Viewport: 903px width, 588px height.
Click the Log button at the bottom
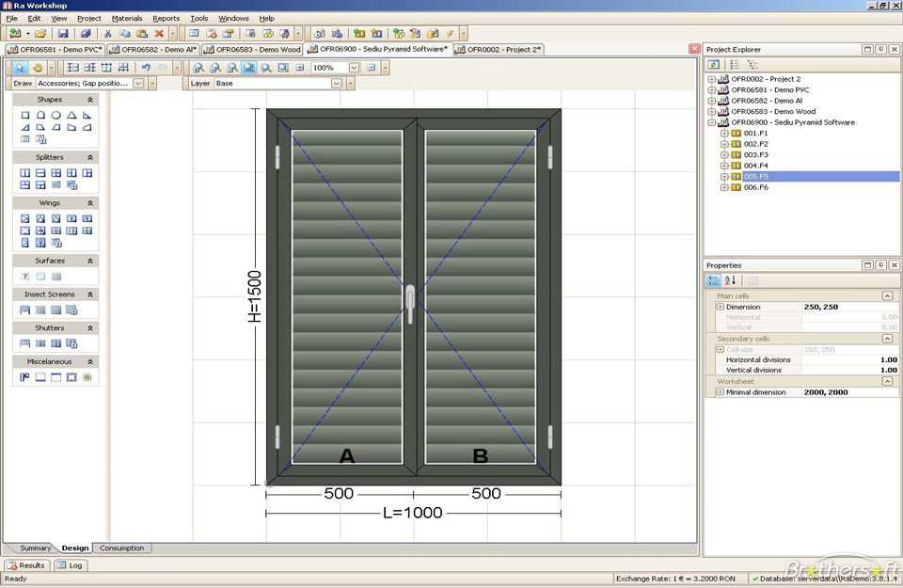pyautogui.click(x=71, y=565)
